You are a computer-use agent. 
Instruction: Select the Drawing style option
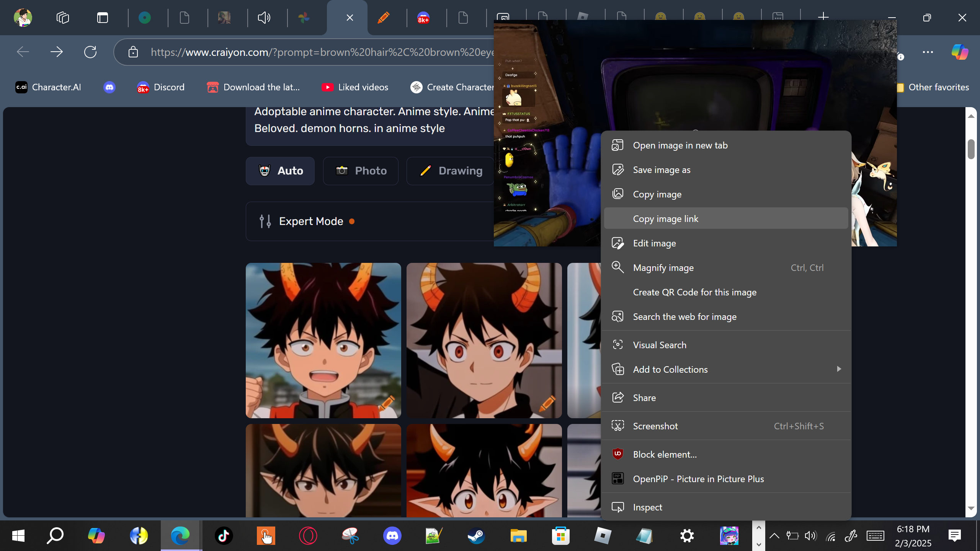(450, 171)
